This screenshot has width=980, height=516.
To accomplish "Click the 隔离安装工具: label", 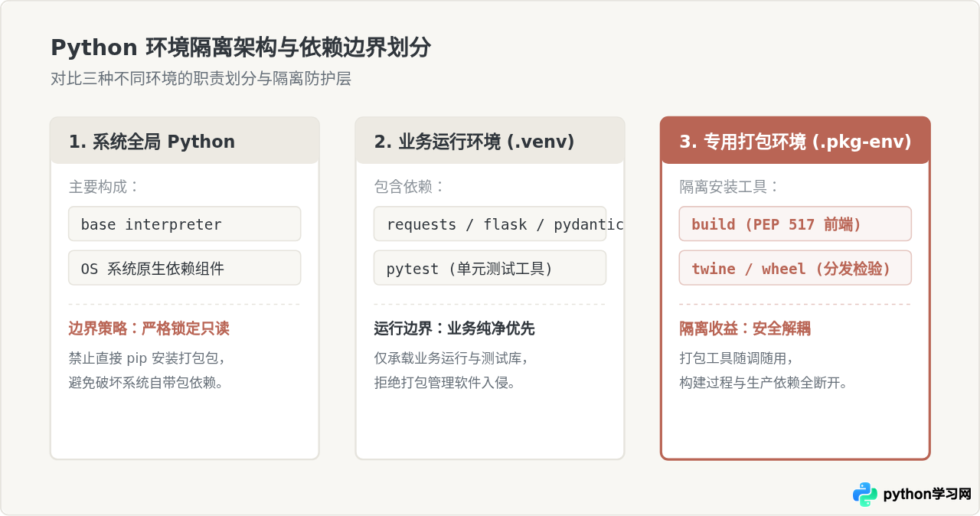I will pyautogui.click(x=730, y=187).
